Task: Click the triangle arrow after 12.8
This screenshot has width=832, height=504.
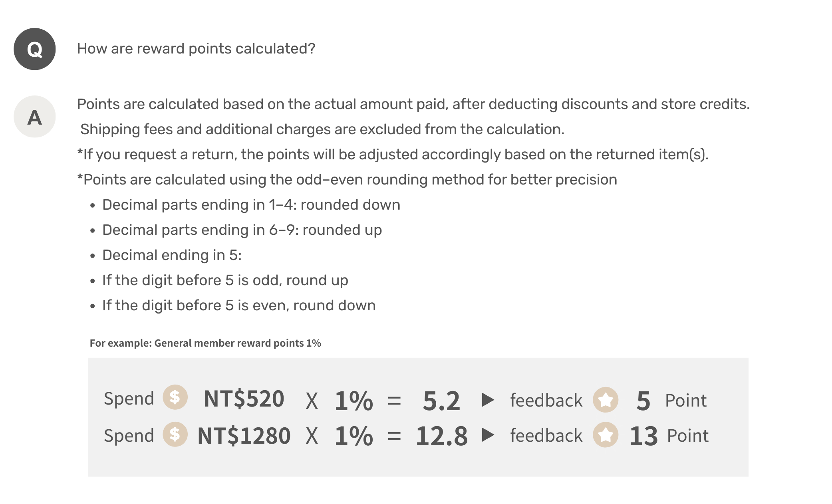Action: click(488, 435)
